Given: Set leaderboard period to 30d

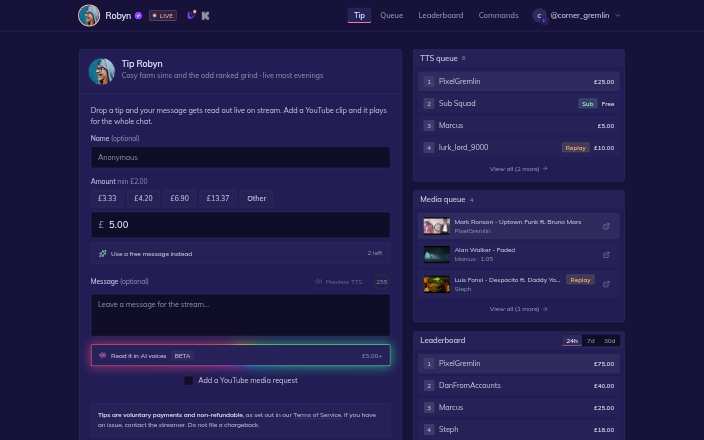Looking at the screenshot, I should pos(609,341).
